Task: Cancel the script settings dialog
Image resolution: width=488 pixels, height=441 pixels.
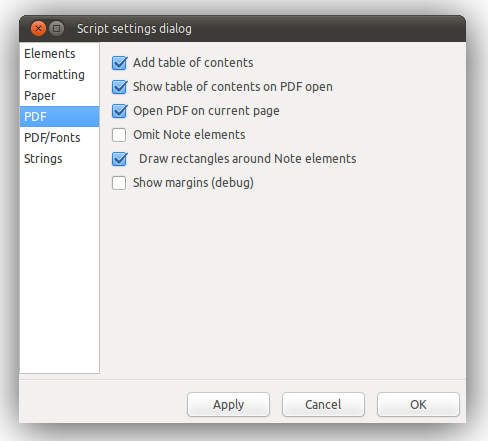Action: [x=323, y=405]
